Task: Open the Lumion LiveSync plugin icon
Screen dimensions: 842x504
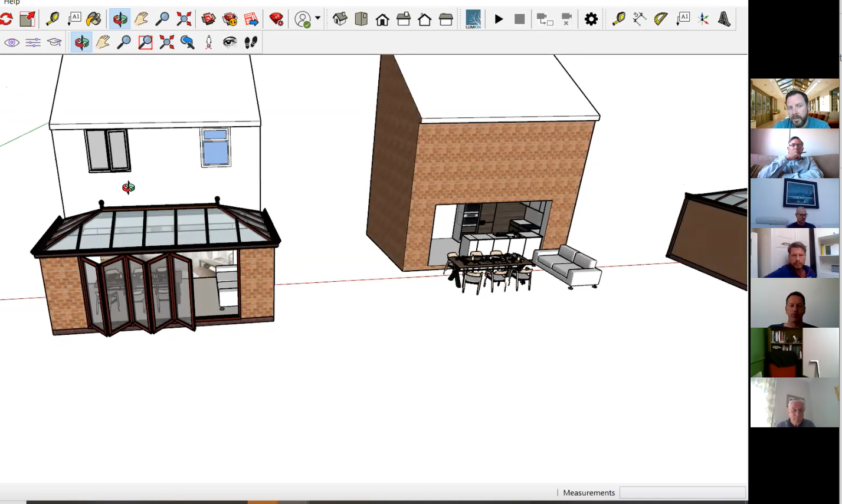Action: pyautogui.click(x=473, y=19)
